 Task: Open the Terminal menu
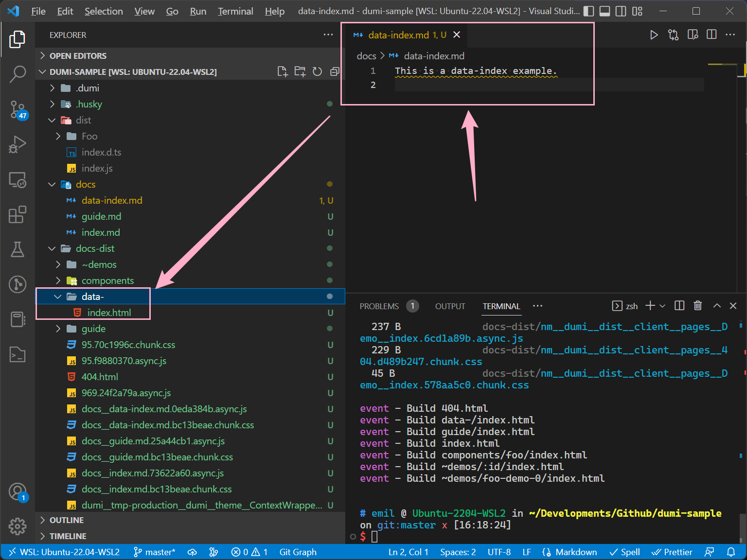point(235,11)
